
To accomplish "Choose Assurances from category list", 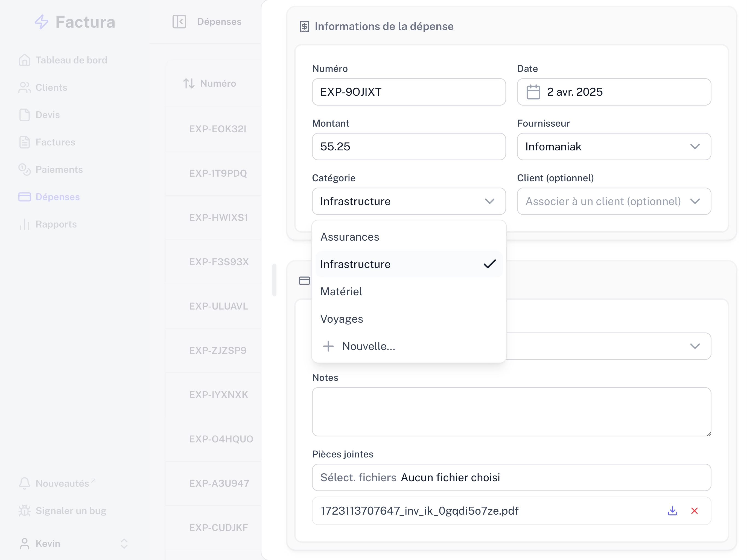I will pyautogui.click(x=350, y=237).
